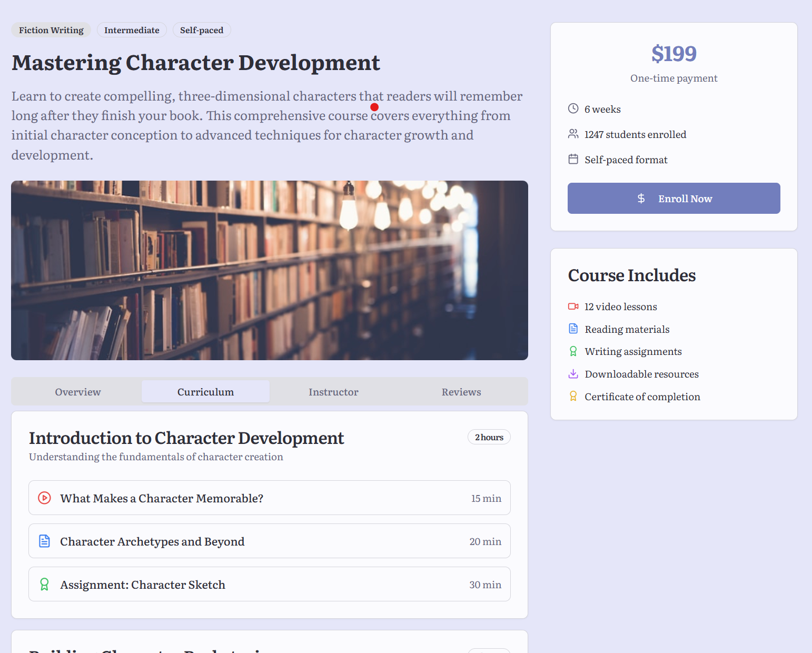
Task: Click the green award icon beside Assignment: Character Sketch
Action: (45, 584)
